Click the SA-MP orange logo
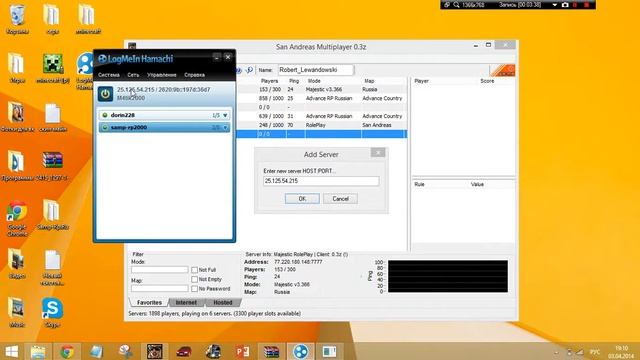This screenshot has width=640, height=360. [502, 70]
